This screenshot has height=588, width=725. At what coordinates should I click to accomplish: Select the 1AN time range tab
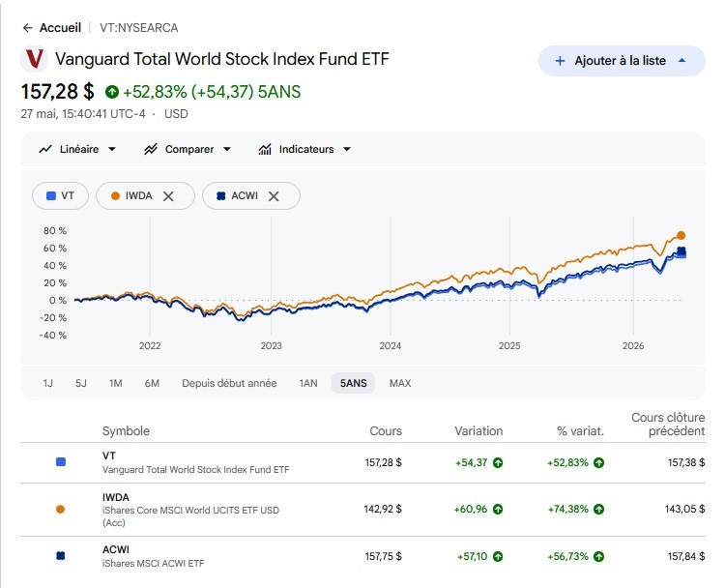click(x=308, y=383)
